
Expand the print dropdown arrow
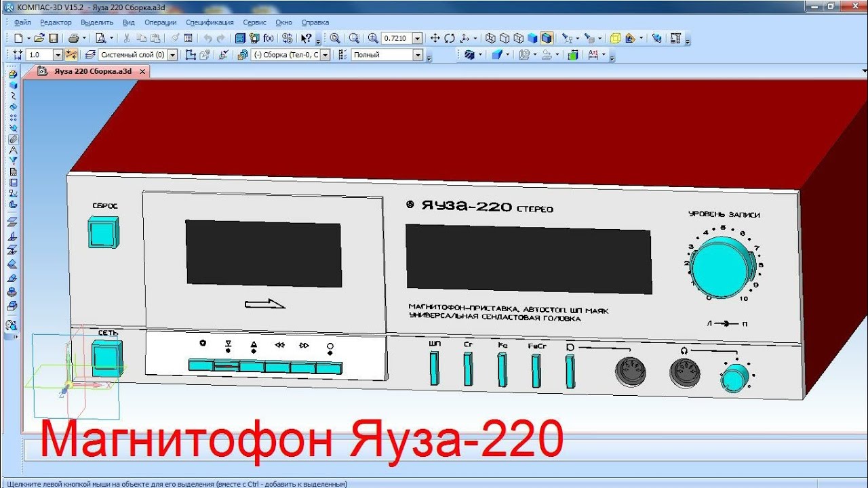coord(84,39)
